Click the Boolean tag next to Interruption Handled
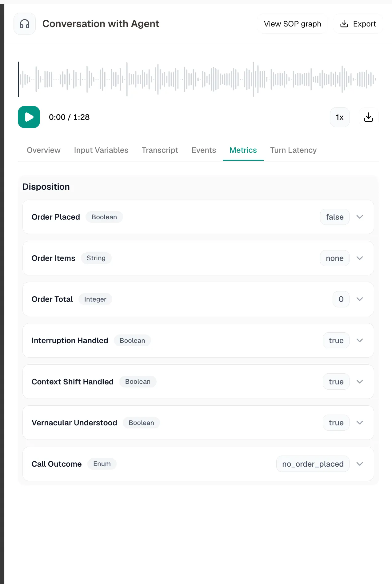The height and width of the screenshot is (584, 392). 132,340
